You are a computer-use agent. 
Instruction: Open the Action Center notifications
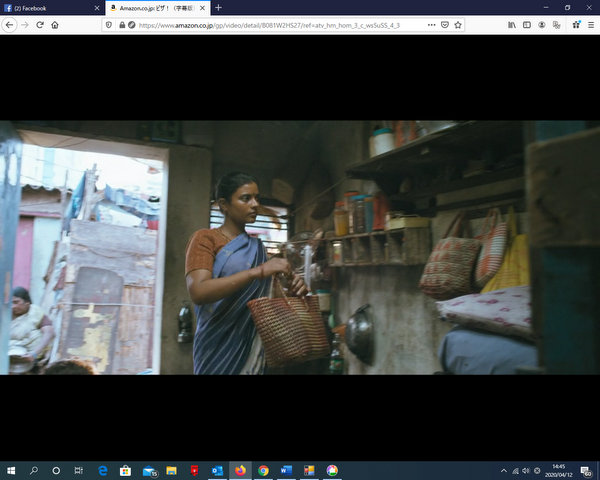pos(586,471)
